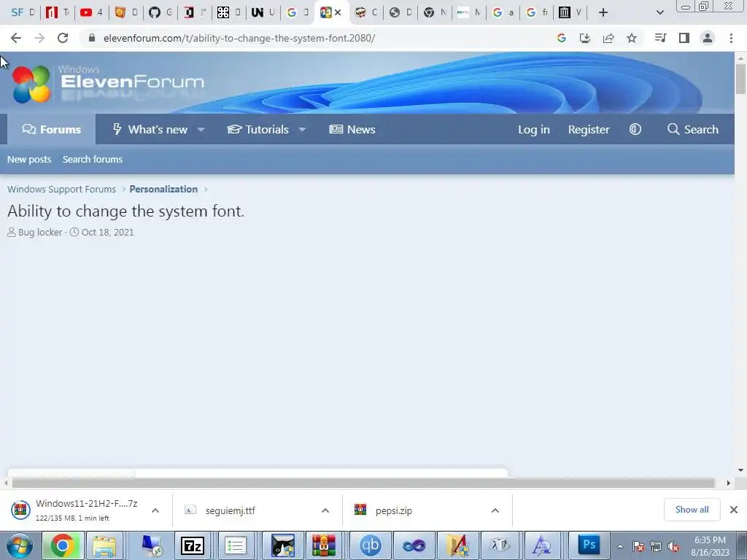Open the Chrome profile avatar
The height and width of the screenshot is (560, 747).
[x=708, y=38]
